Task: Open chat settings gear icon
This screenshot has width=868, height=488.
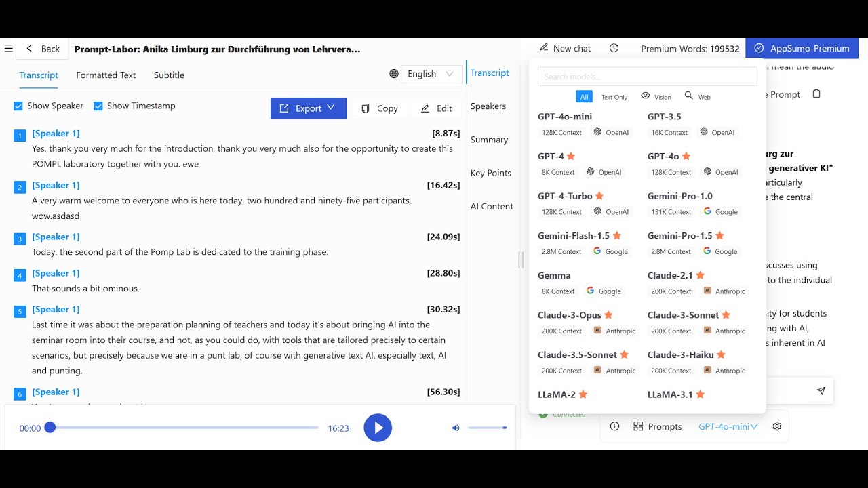Action: point(777,426)
